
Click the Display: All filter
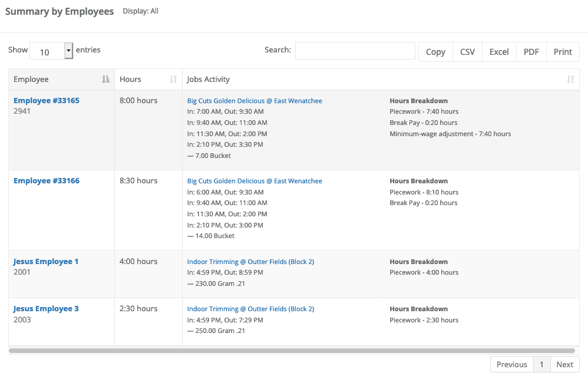click(141, 11)
